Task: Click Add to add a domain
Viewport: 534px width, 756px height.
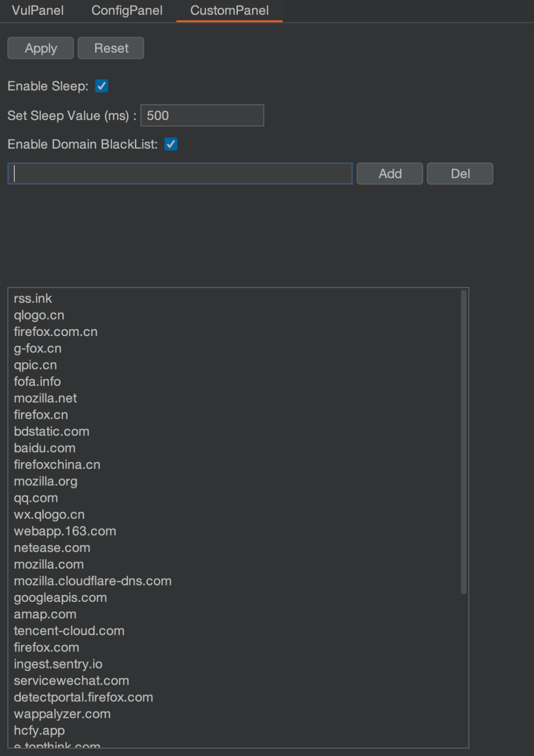Action: [x=390, y=173]
